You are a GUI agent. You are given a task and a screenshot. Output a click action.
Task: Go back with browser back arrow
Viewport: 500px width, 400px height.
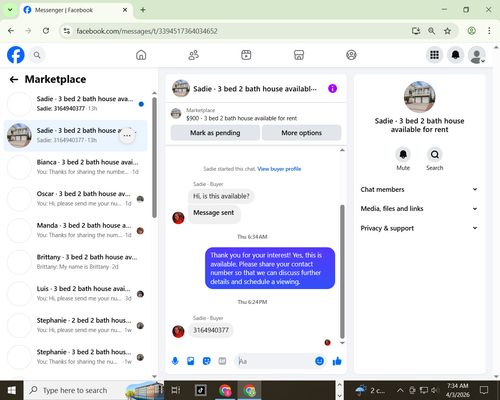pyautogui.click(x=11, y=31)
